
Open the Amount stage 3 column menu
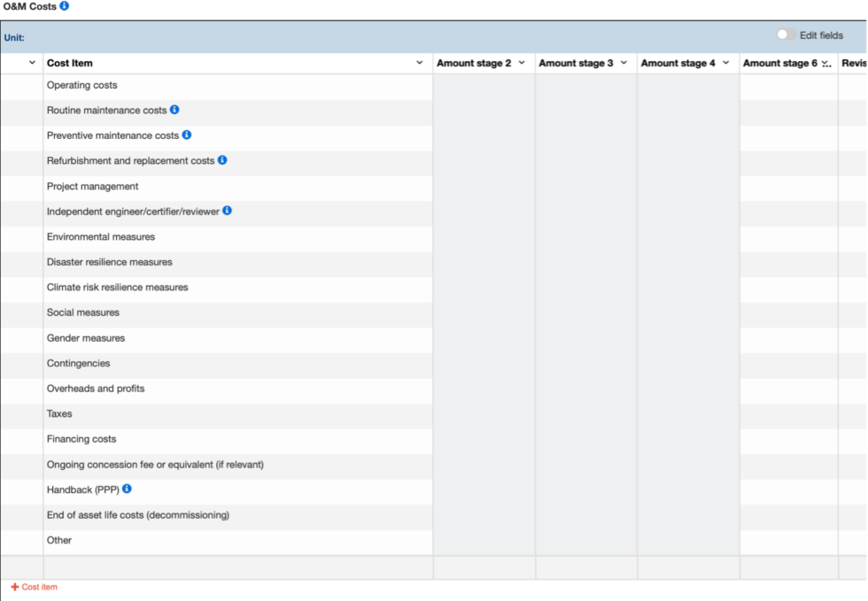pos(624,63)
